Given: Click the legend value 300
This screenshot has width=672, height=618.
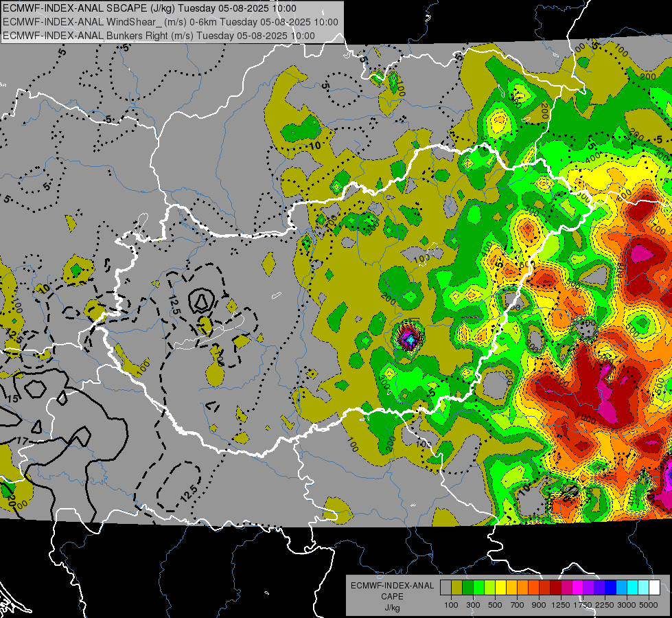Looking at the screenshot, I should click(473, 605).
